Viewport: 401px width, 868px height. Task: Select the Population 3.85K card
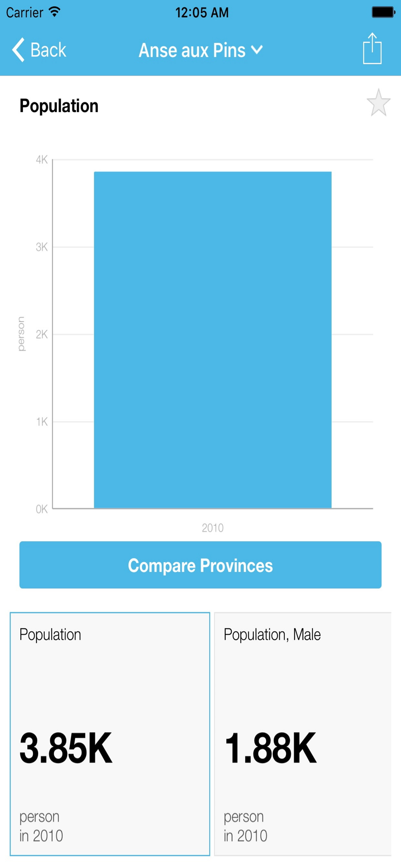coord(110,734)
